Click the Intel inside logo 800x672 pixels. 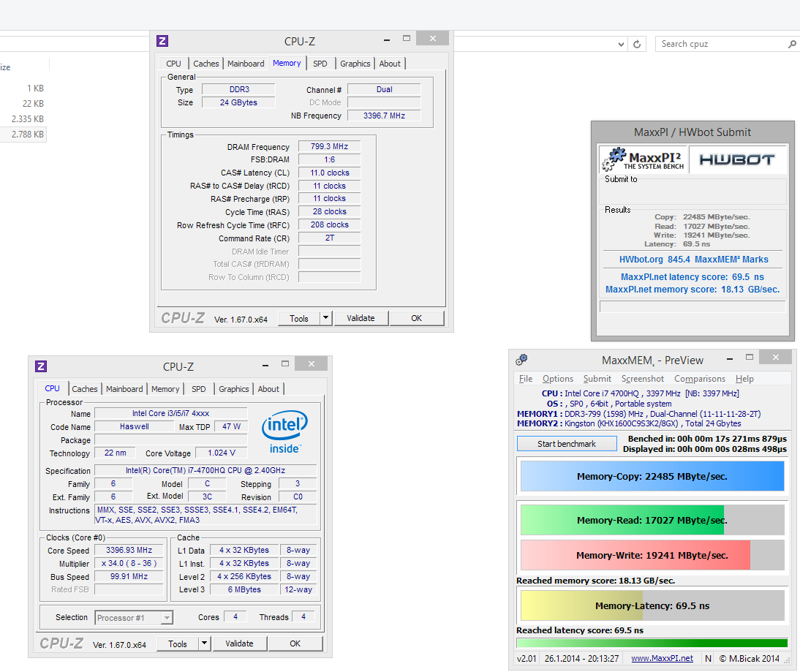point(285,431)
